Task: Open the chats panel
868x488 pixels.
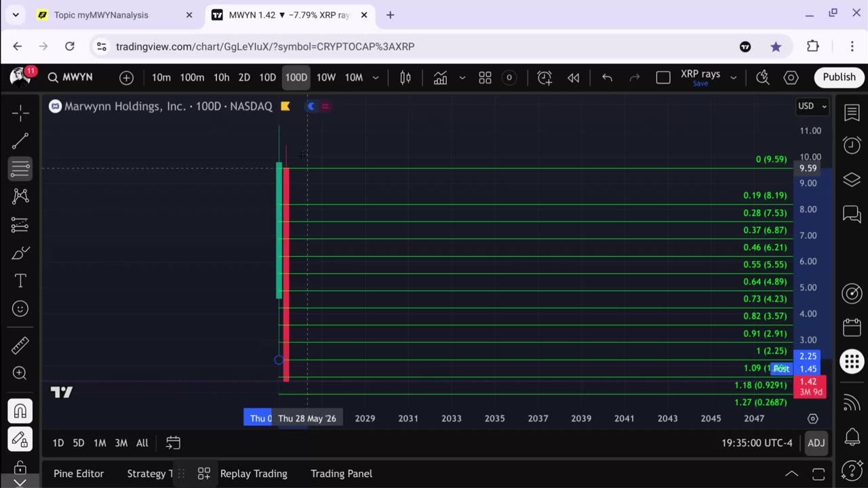Action: click(852, 214)
